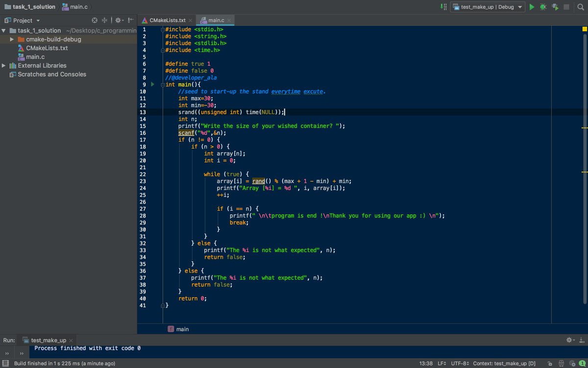Open the LF line separator selector
The width and height of the screenshot is (588, 368).
441,364
